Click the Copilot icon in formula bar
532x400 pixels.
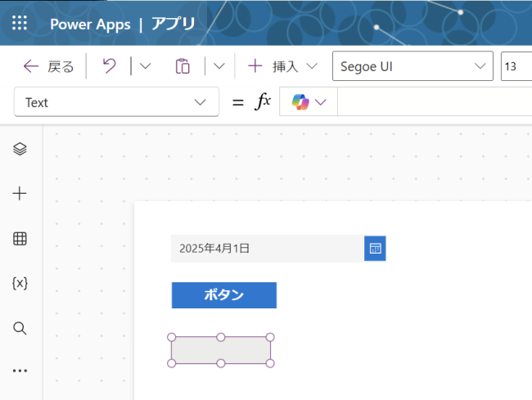point(300,102)
